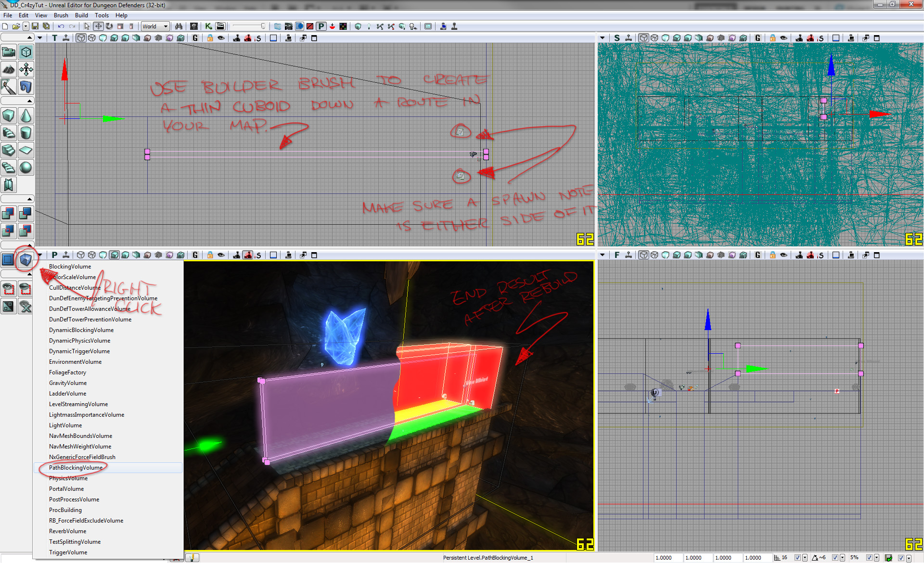This screenshot has width=924, height=563.
Task: Choose Cone builder brush
Action: tap(26, 115)
